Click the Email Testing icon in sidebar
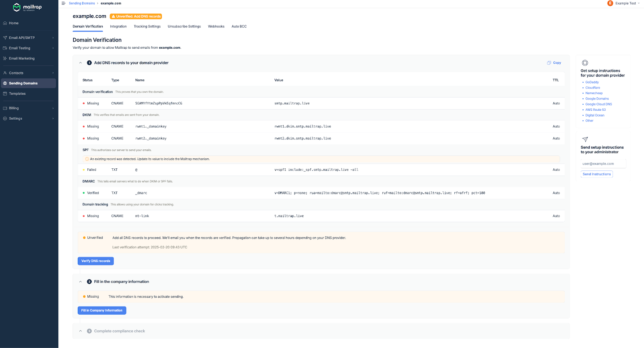 [5, 48]
